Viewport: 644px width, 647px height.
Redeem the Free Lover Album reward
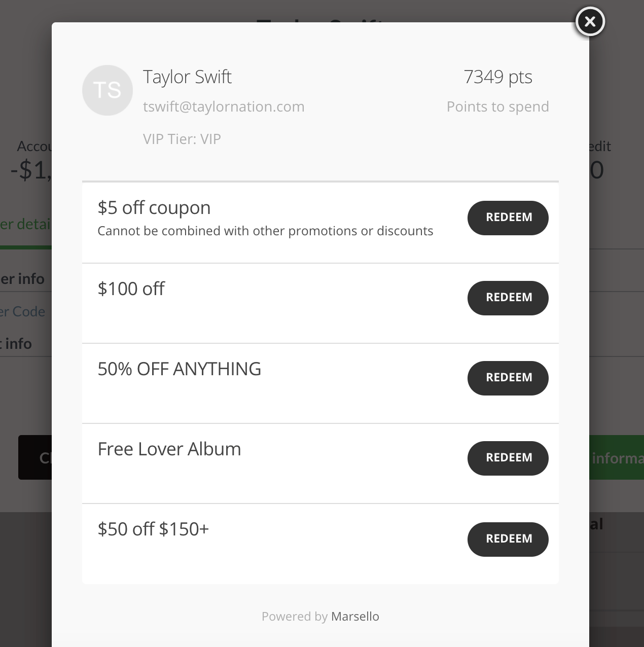coord(508,458)
